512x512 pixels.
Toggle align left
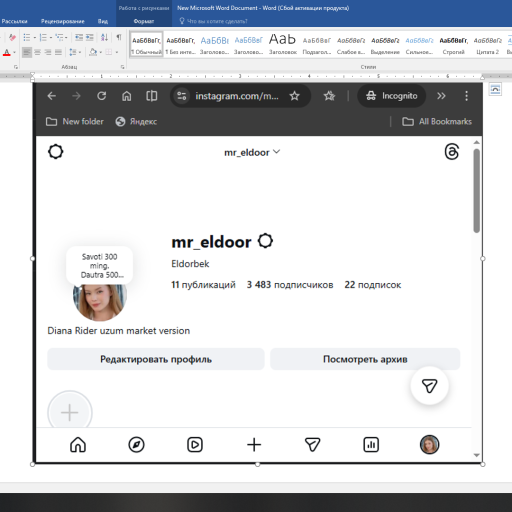[27, 52]
